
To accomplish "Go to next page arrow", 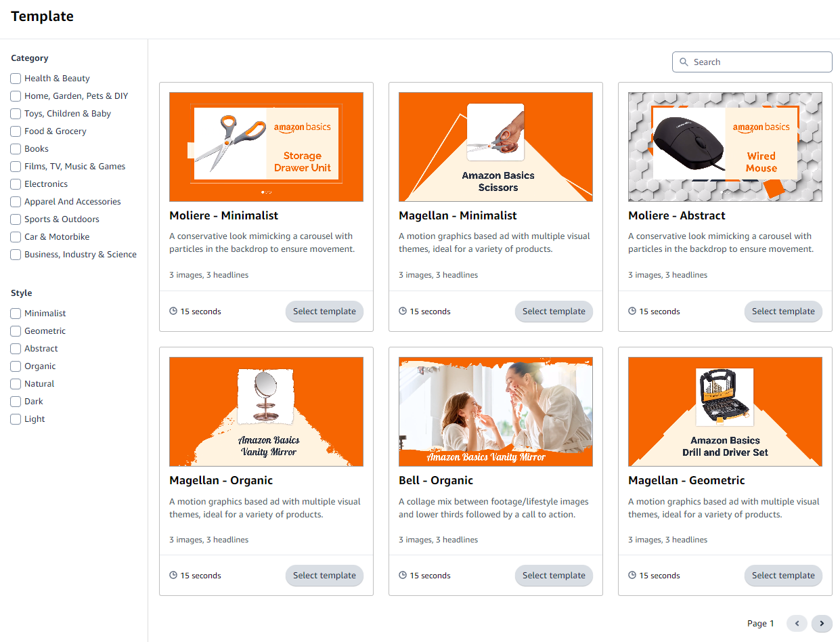I will [822, 624].
